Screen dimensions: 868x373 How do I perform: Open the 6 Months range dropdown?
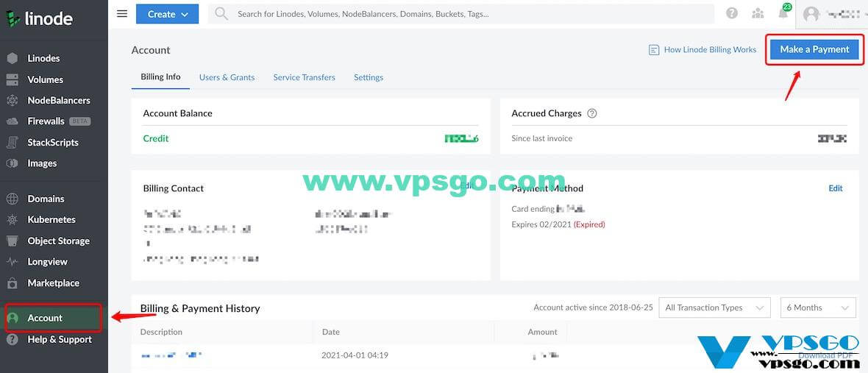point(818,308)
